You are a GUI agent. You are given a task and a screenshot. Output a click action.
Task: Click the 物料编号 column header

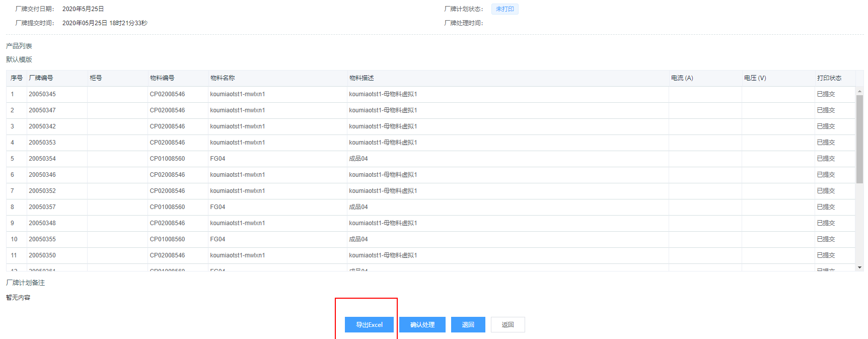(x=162, y=78)
